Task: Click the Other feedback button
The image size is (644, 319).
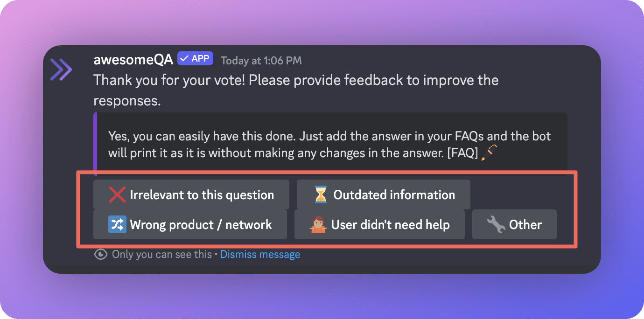Action: pyautogui.click(x=514, y=224)
